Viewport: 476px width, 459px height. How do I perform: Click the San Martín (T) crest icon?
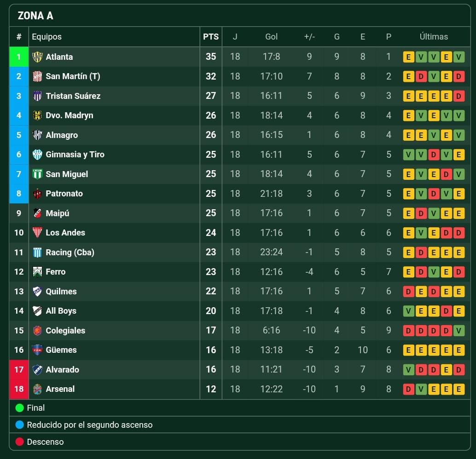click(x=37, y=76)
